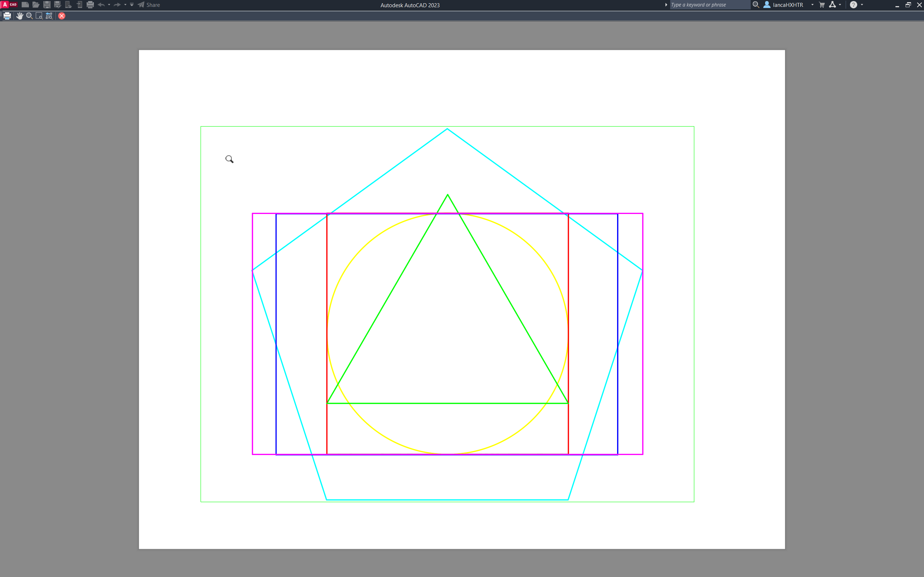This screenshot has width=924, height=577.
Task: Click the undo arrow in quick access toolbar
Action: point(101,5)
